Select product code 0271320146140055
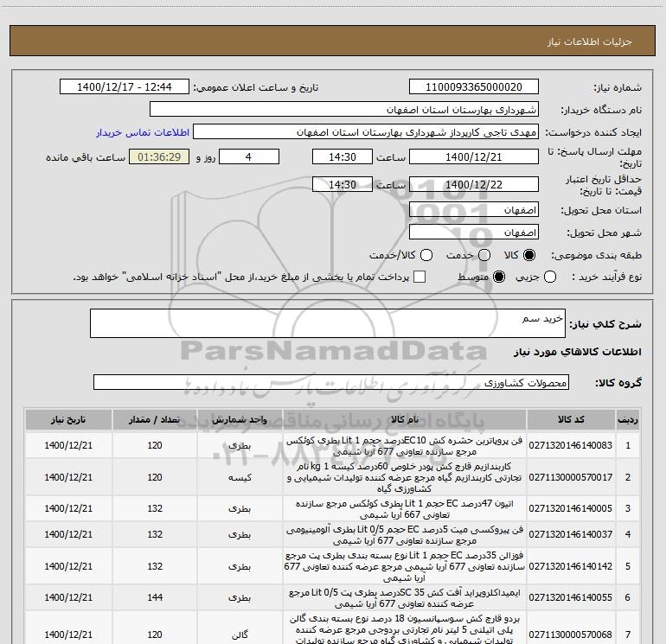Viewport: 666px width, 644px height. [x=571, y=597]
